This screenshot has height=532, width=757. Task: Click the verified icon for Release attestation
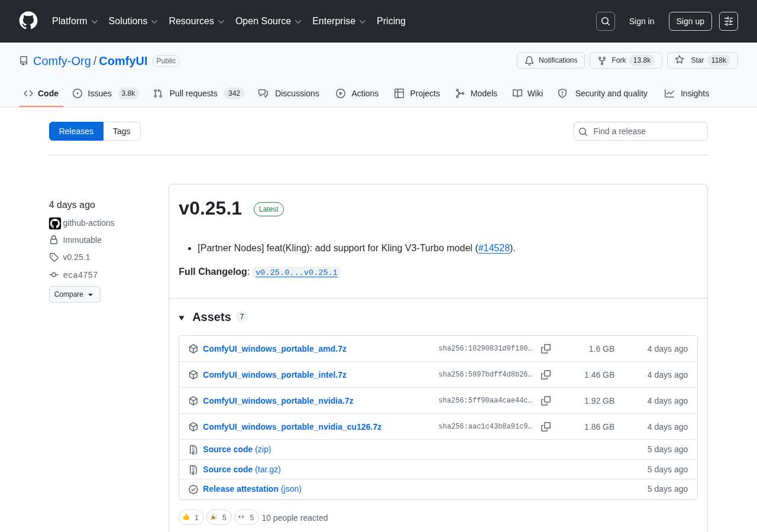[x=193, y=489]
